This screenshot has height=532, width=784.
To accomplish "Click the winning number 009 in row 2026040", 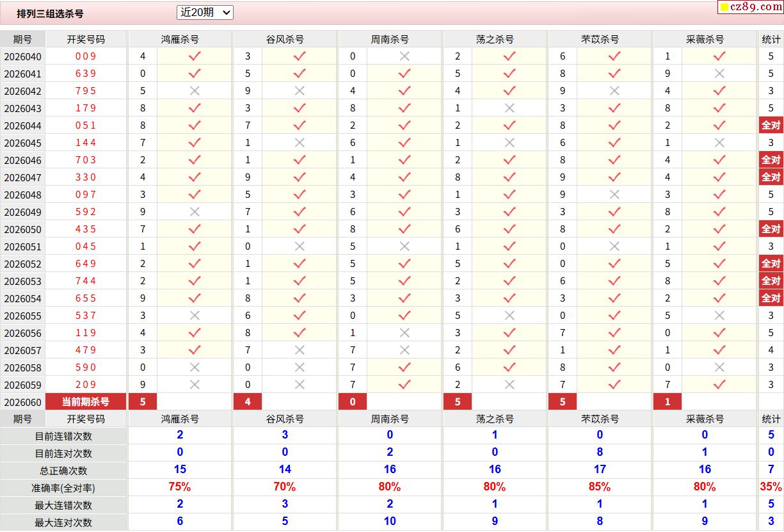I will [x=86, y=56].
